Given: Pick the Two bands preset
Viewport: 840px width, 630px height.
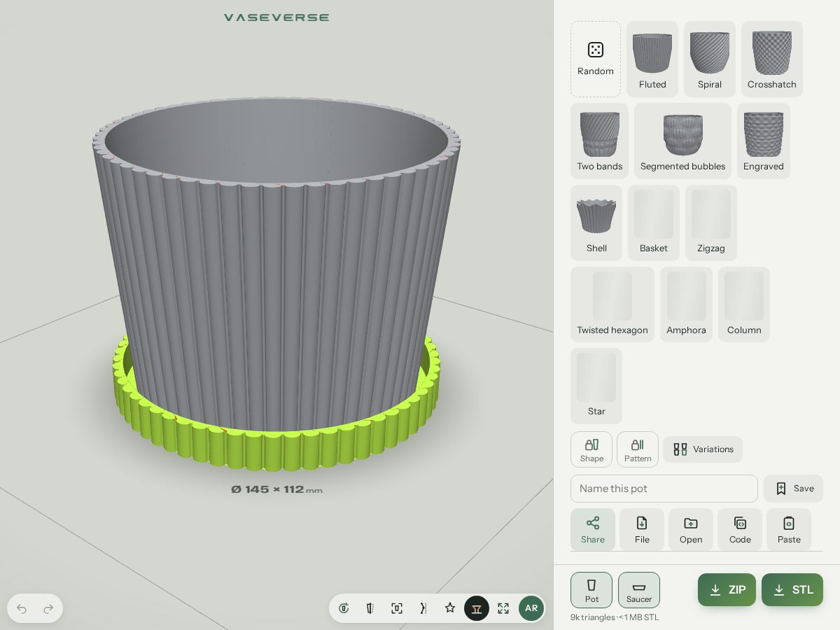Looking at the screenshot, I should coord(599,141).
